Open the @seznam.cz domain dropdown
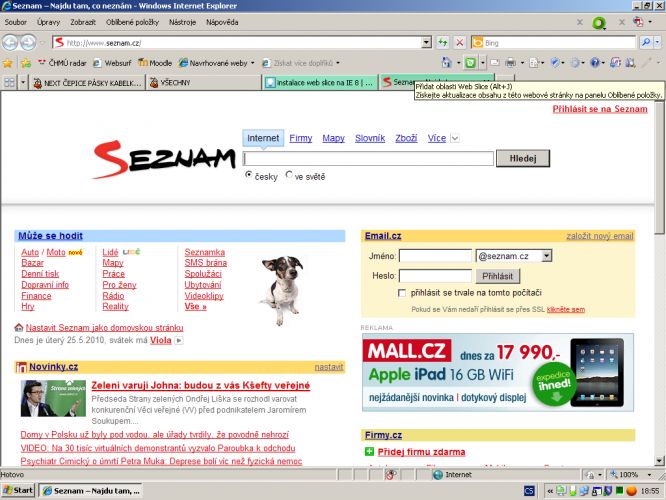This screenshot has width=666, height=500. click(547, 256)
